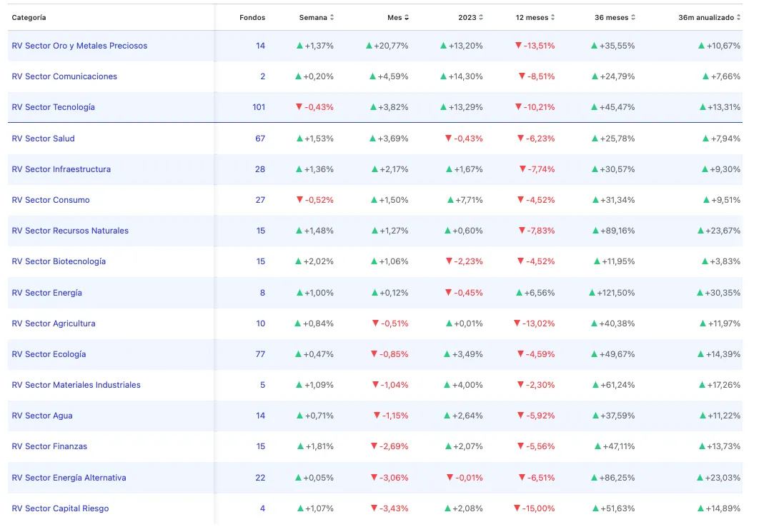Open RV Sector Oro y Metales Preciosos
This screenshot has height=532, width=779.
[79, 46]
